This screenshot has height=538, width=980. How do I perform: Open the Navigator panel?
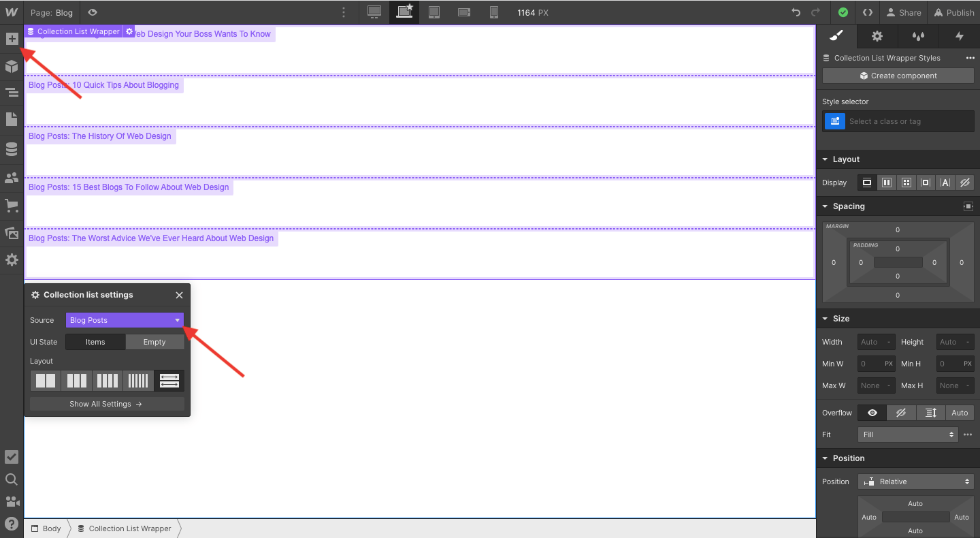coord(12,92)
